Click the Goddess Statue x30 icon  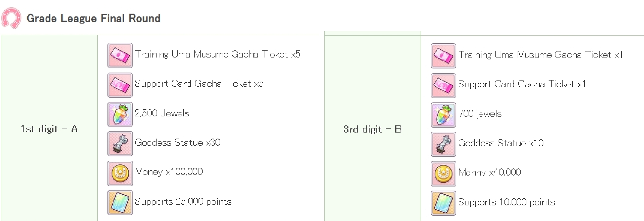[x=120, y=144]
